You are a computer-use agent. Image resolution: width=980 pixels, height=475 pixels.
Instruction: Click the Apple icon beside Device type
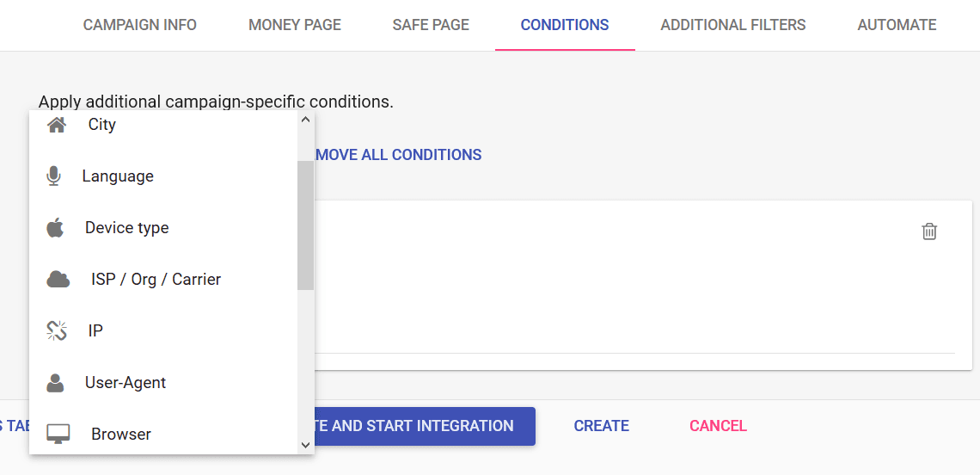pyautogui.click(x=55, y=227)
